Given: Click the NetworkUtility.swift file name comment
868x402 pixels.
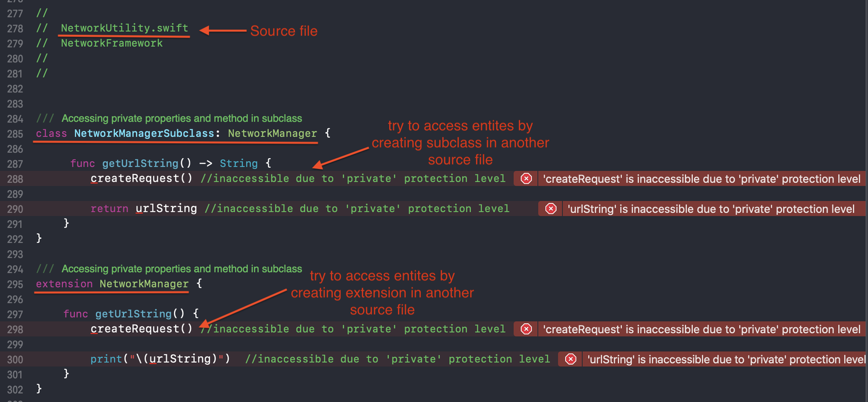Looking at the screenshot, I should click(x=124, y=28).
